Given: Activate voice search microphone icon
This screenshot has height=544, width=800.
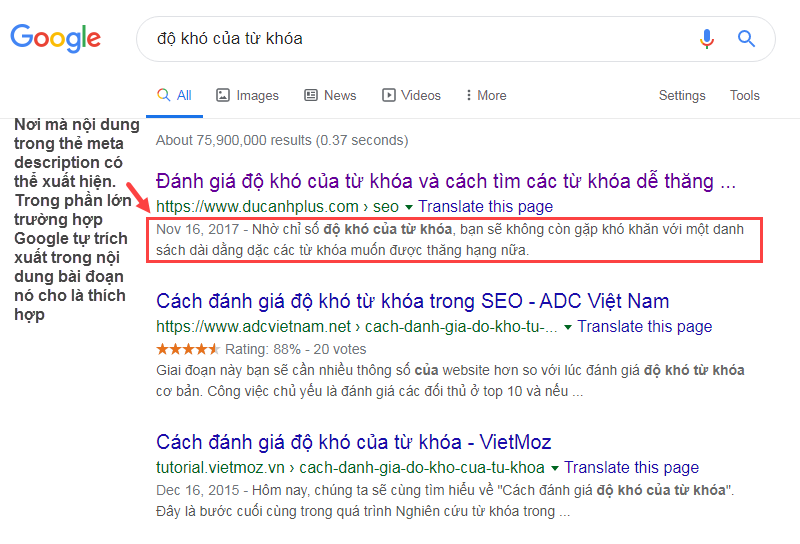Looking at the screenshot, I should tap(707, 39).
